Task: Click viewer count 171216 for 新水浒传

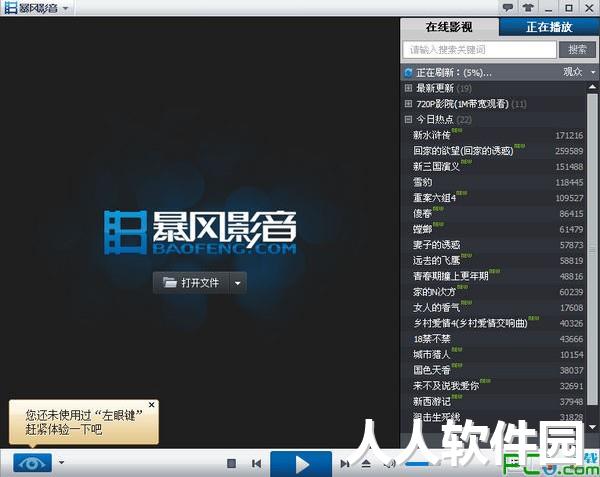Action: pos(569,135)
